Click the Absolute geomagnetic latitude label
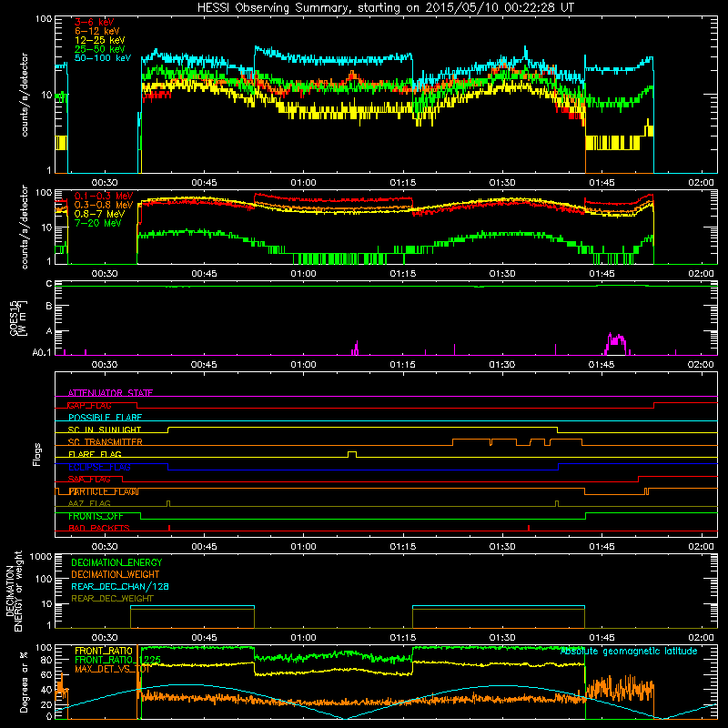Screen dimensions: 728x728 click(629, 652)
